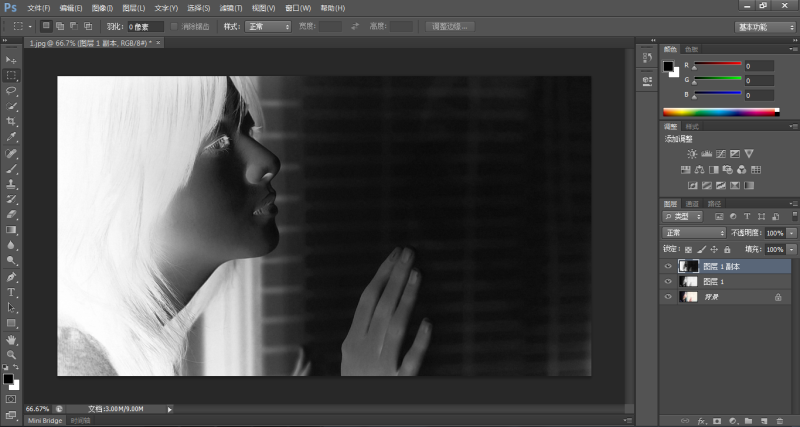Select the Pen tool

(x=11, y=276)
